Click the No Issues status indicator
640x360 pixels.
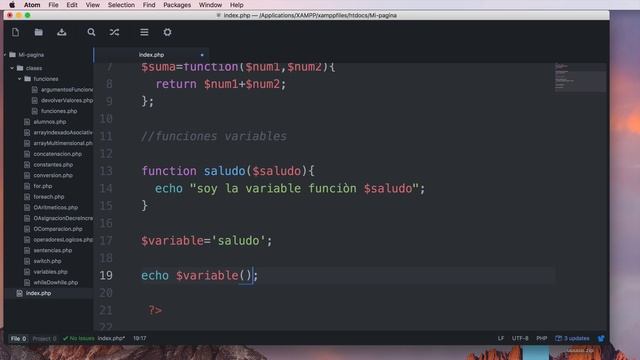coord(79,338)
